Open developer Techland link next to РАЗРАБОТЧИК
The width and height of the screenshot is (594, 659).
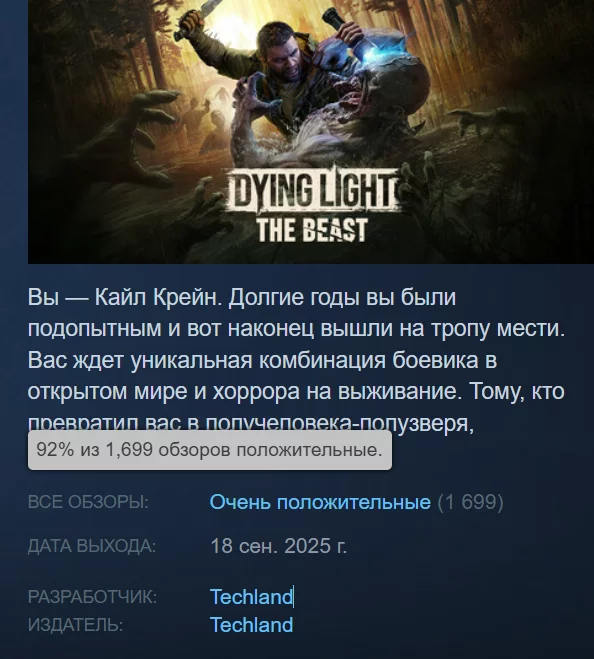pyautogui.click(x=251, y=596)
